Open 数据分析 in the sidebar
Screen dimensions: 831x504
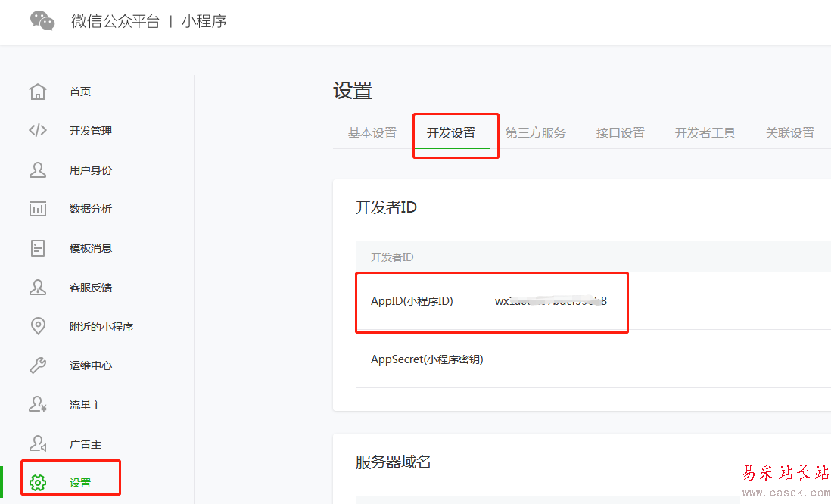[91, 209]
